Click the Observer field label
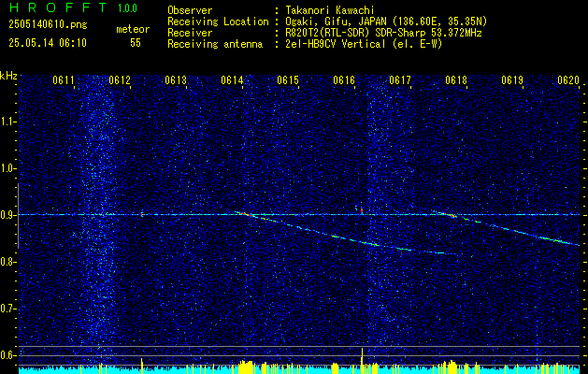Image resolution: width=588 pixels, height=374 pixels. pyautogui.click(x=190, y=10)
